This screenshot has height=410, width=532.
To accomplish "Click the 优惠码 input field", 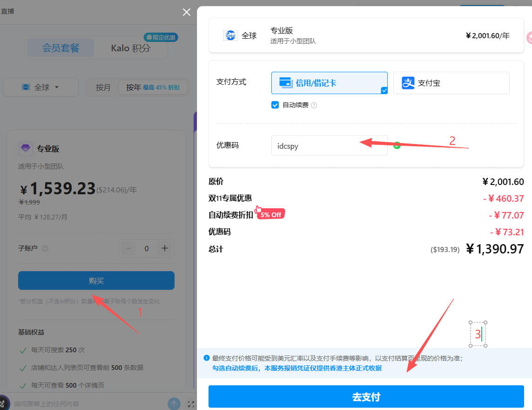I will coord(329,145).
